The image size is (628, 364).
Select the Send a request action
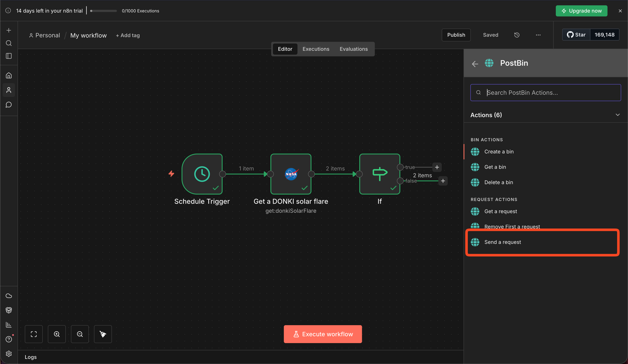tap(502, 242)
